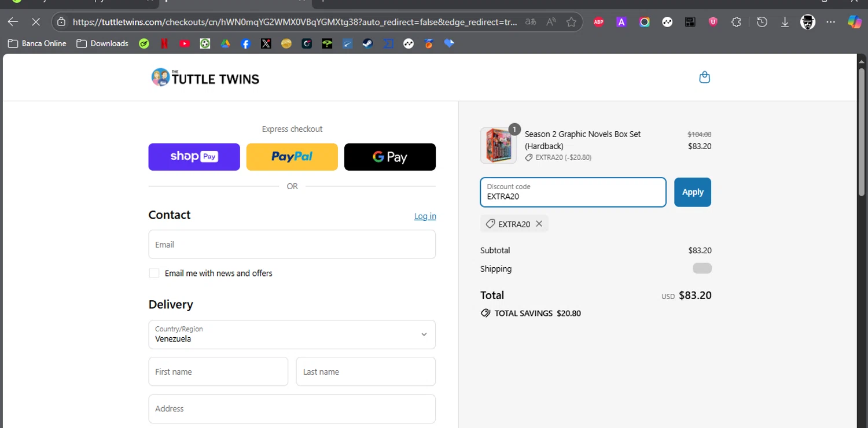
Task: Click the Season 2 box set thumbnail
Action: coord(498,145)
